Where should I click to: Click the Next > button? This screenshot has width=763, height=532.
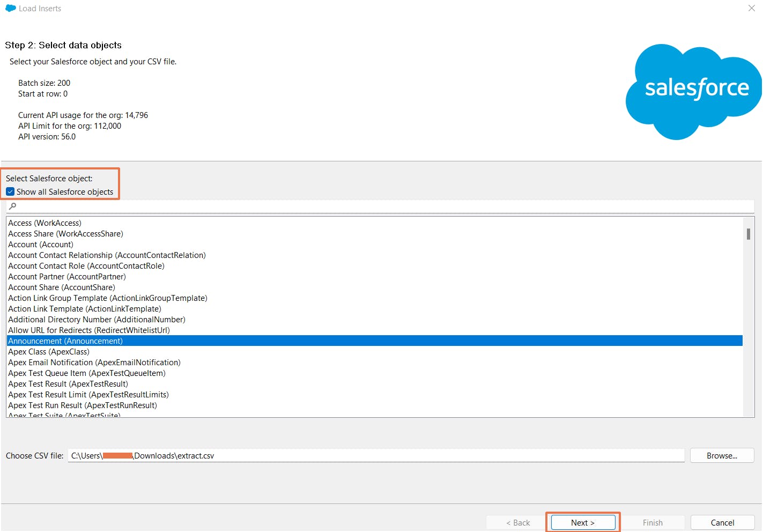point(583,522)
